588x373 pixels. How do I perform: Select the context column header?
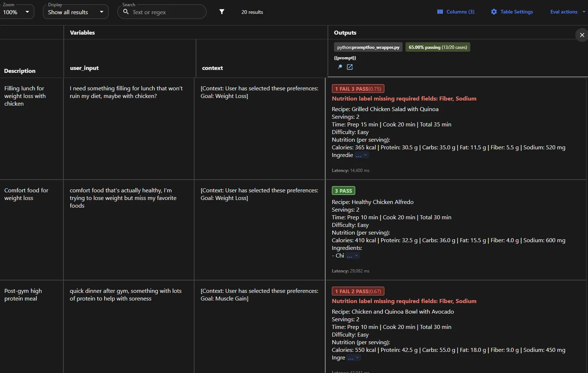click(x=212, y=68)
